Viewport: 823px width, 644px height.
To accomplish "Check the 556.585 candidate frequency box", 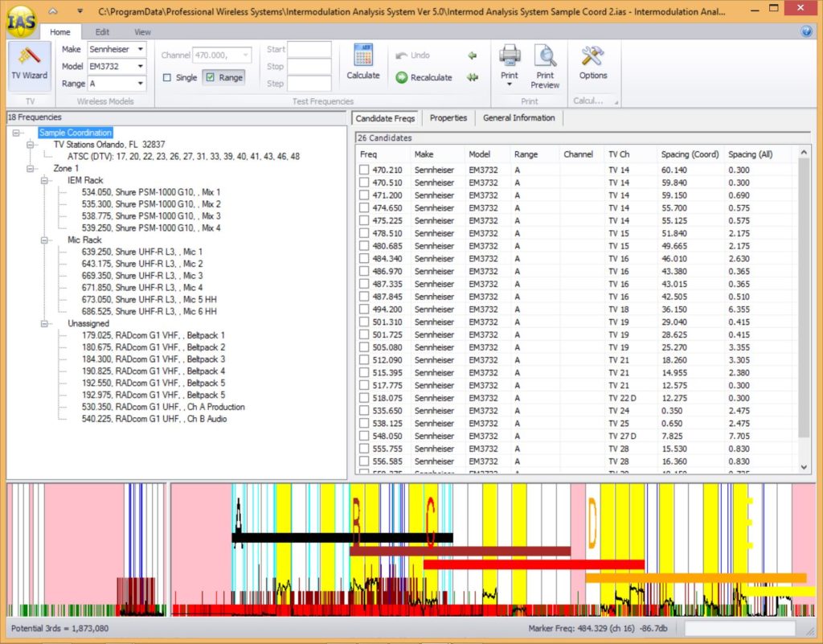I will [364, 461].
